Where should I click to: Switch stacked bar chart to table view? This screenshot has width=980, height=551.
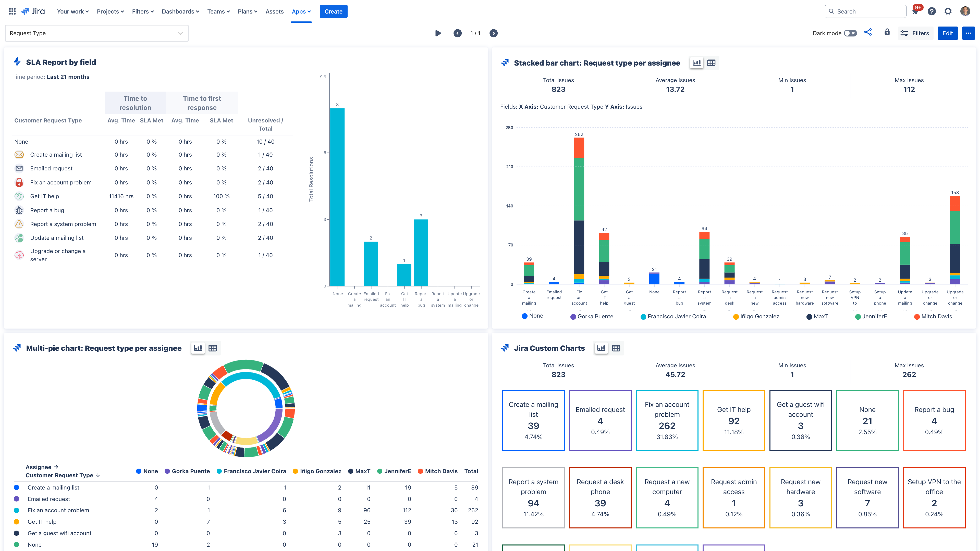click(x=711, y=63)
